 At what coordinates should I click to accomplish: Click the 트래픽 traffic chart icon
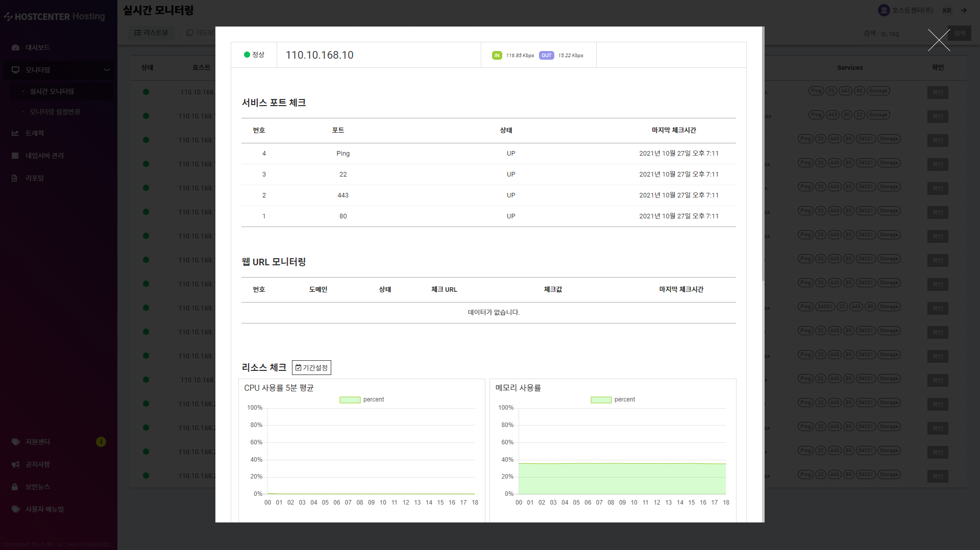click(15, 133)
